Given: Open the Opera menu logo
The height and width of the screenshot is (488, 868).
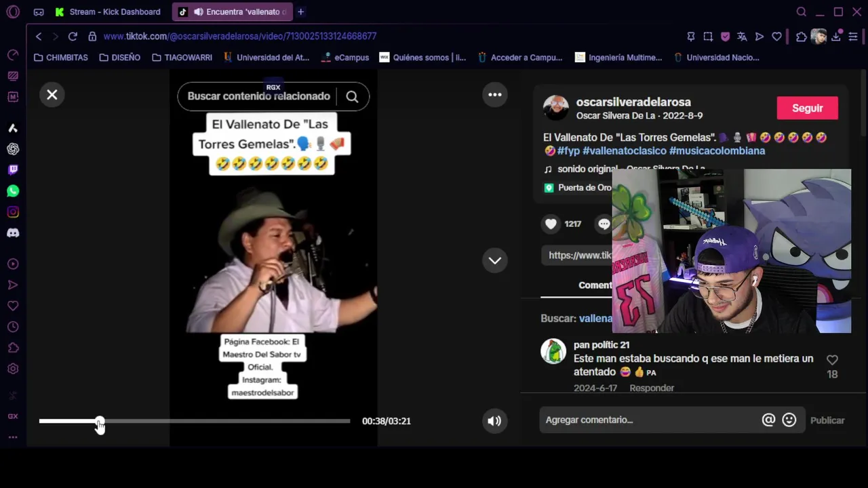Looking at the screenshot, I should coord(13,12).
